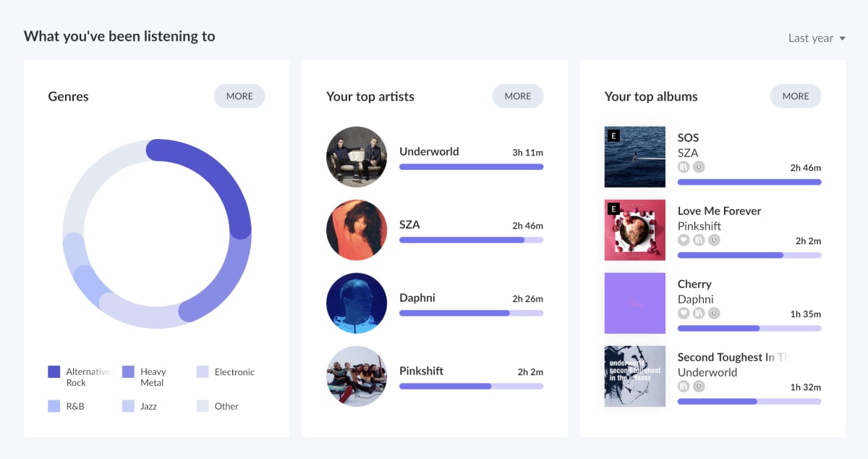Click the Second Toughest In The album title
The width and height of the screenshot is (868, 459).
click(732, 357)
